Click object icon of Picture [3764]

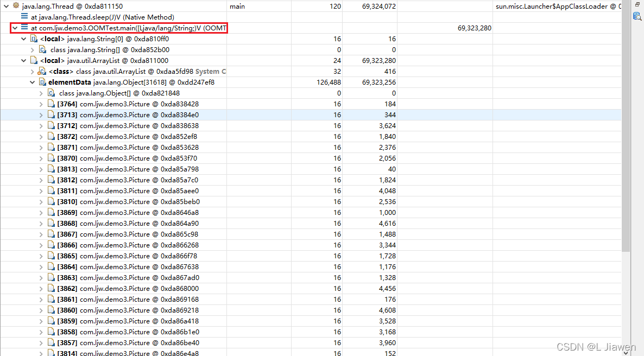coord(51,104)
